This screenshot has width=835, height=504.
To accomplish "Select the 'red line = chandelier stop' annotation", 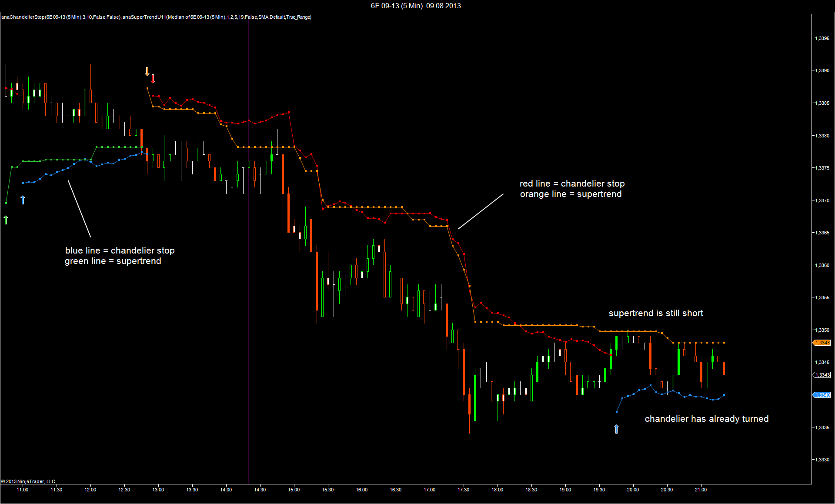I will point(572,184).
